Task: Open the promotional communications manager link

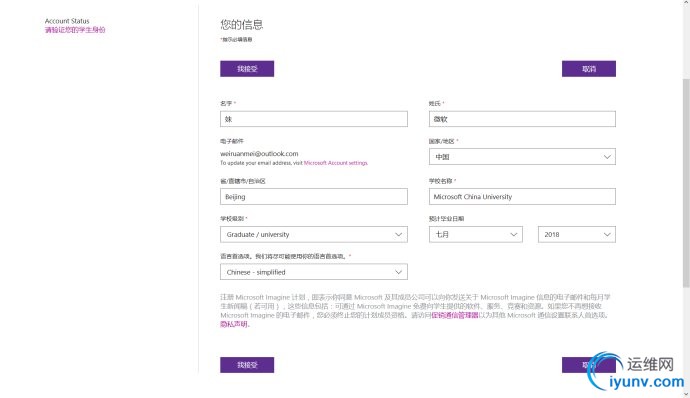Action: pyautogui.click(x=455, y=315)
